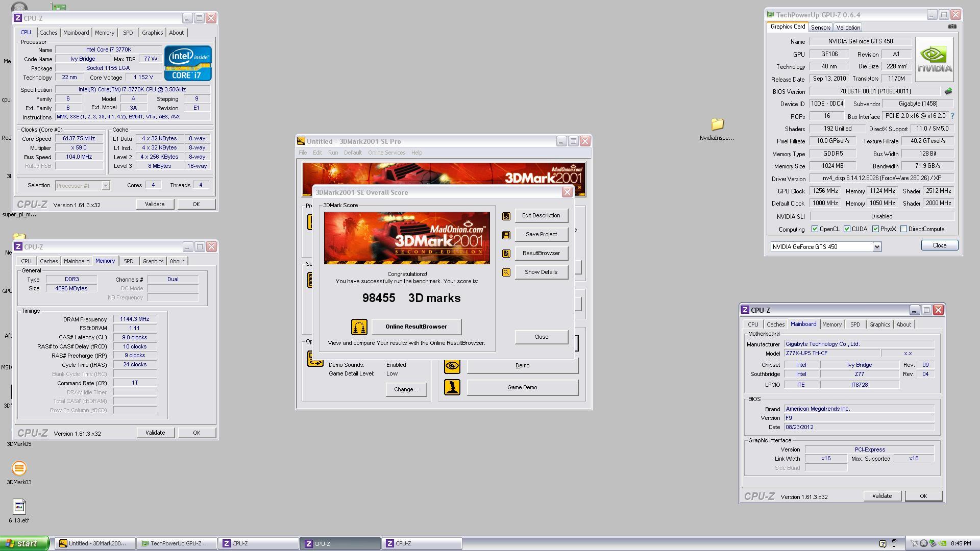The width and height of the screenshot is (980, 551).
Task: Click the DRAM Frequency 1144.3 MHz field
Action: (135, 319)
